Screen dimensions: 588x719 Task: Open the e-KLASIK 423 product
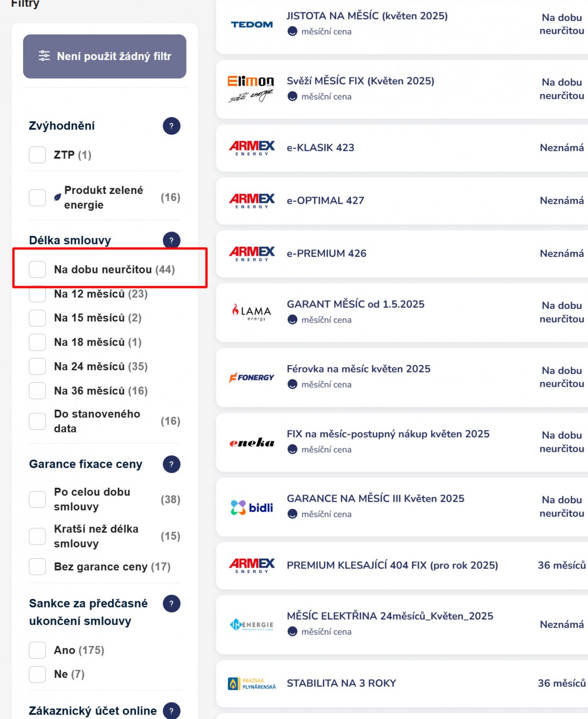click(320, 148)
